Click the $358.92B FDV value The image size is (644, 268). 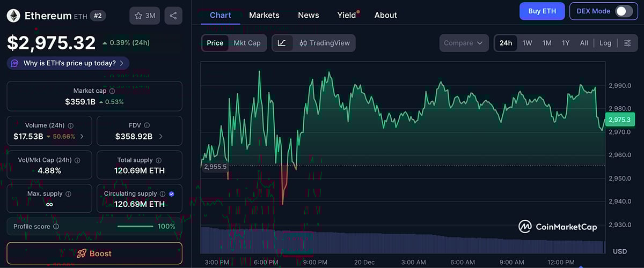[x=134, y=137]
